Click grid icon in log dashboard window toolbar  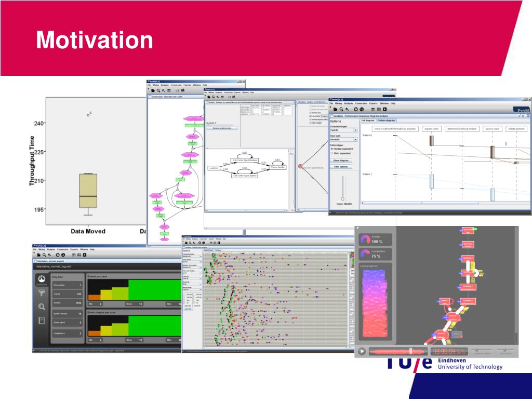(79, 255)
